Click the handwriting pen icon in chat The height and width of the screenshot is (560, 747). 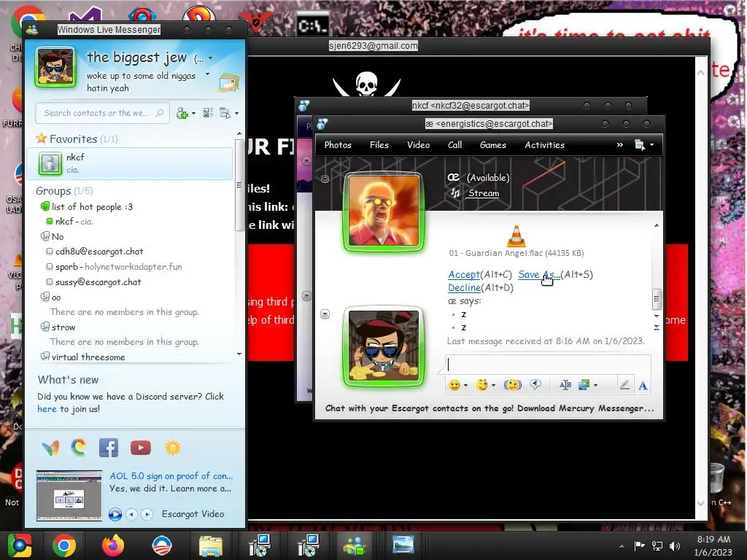click(624, 385)
